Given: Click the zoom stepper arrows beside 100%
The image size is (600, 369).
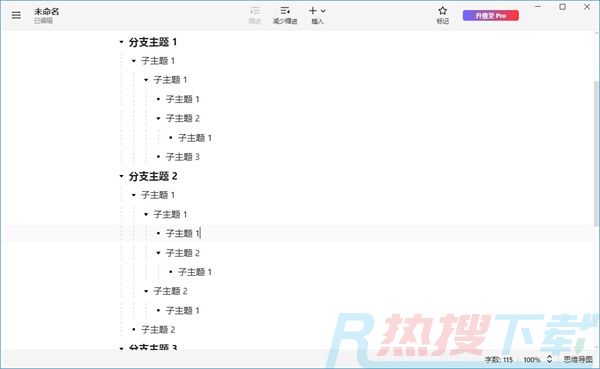Looking at the screenshot, I should tap(549, 359).
